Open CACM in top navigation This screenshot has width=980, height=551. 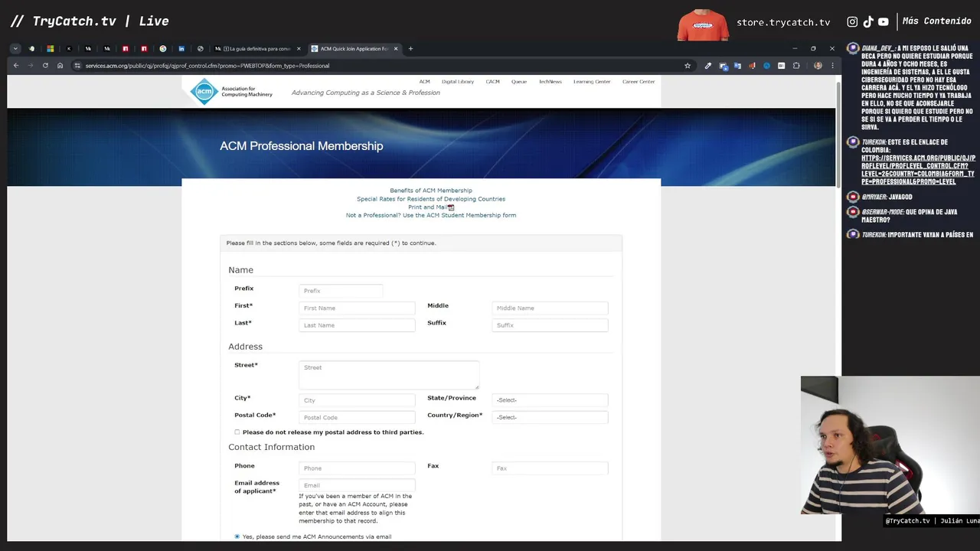(492, 82)
